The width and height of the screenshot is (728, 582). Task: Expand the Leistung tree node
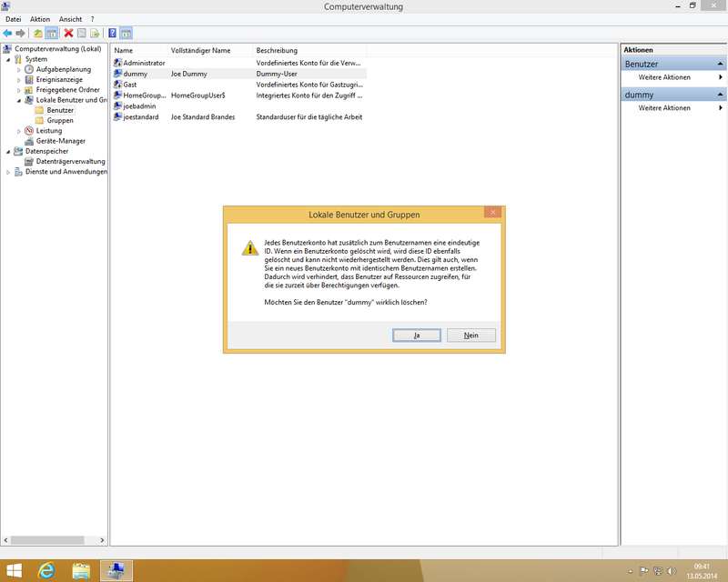point(19,131)
